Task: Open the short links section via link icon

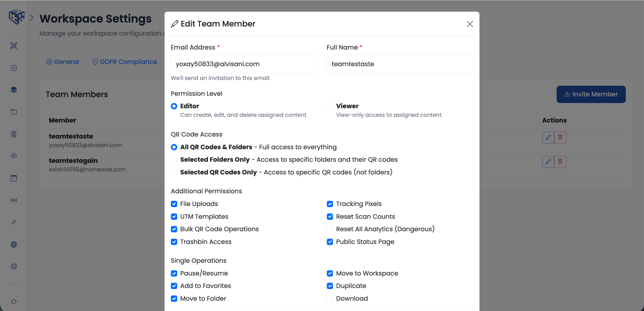Action: coord(14,222)
